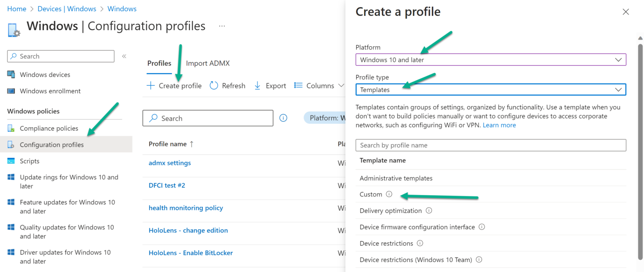Image resolution: width=644 pixels, height=272 pixels.
Task: Click the Search by profile name field
Action: (x=491, y=145)
